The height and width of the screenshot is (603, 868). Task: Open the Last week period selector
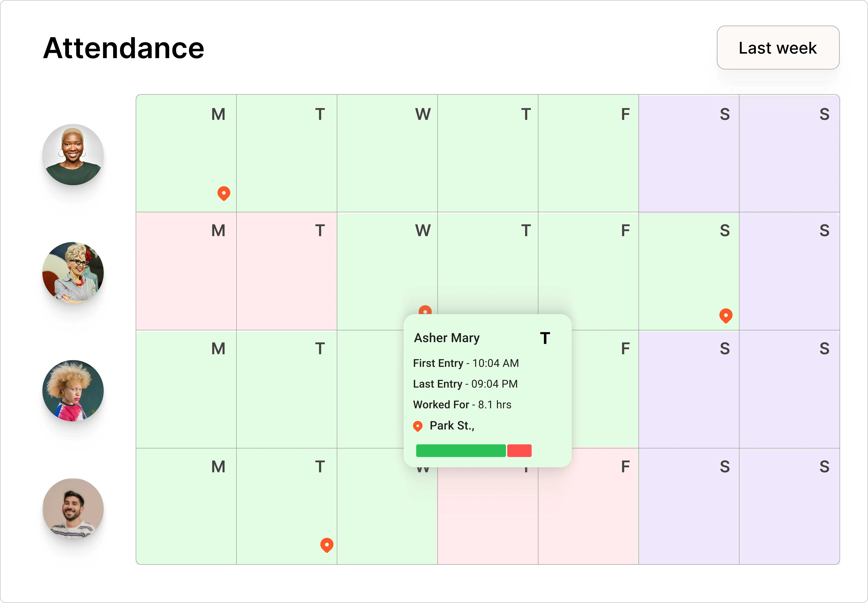[778, 48]
